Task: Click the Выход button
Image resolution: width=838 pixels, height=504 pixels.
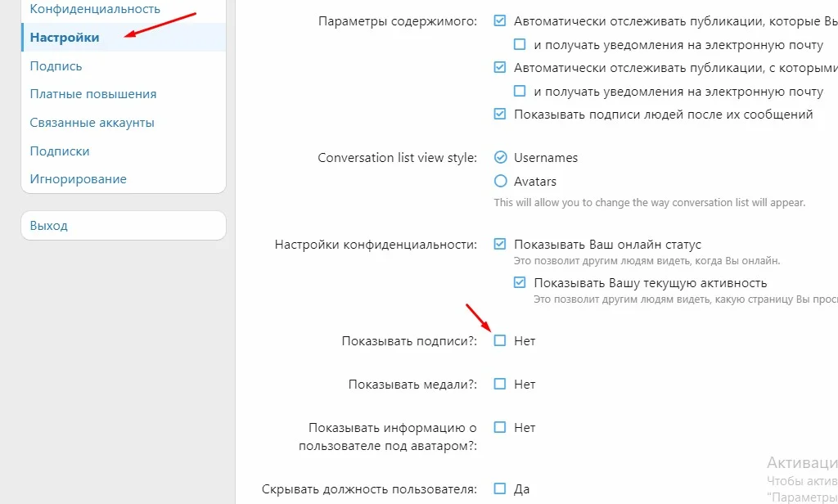Action: coord(52,225)
